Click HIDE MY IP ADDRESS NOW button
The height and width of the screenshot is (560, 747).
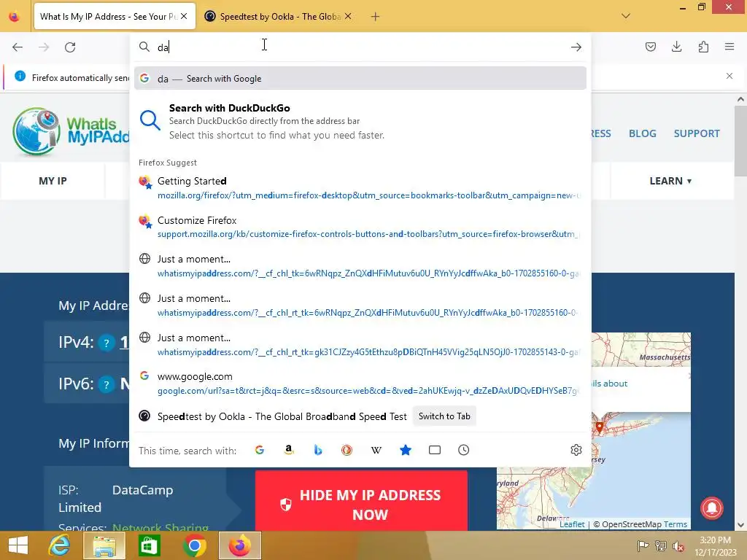(x=361, y=501)
